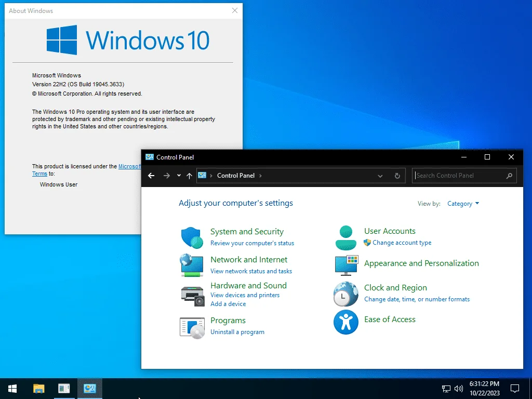This screenshot has height=399, width=532.
Task: Maximize the Control Panel window
Action: 487,157
